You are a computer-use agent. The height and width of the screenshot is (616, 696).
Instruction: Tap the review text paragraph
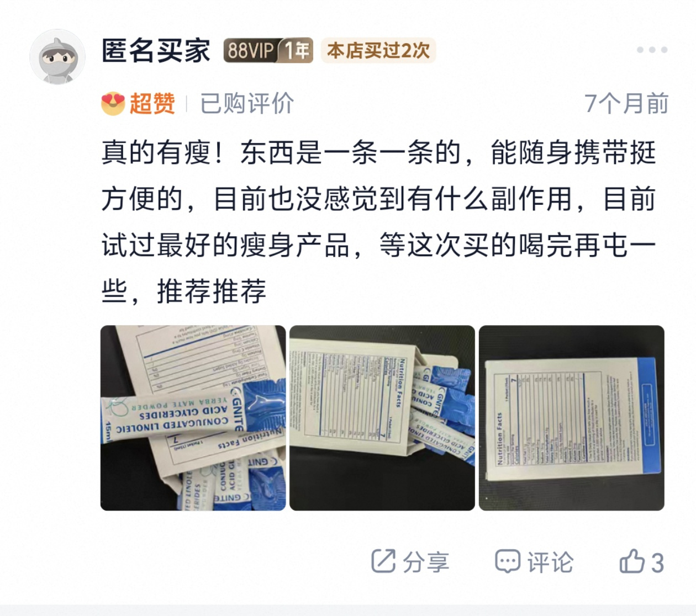[379, 221]
